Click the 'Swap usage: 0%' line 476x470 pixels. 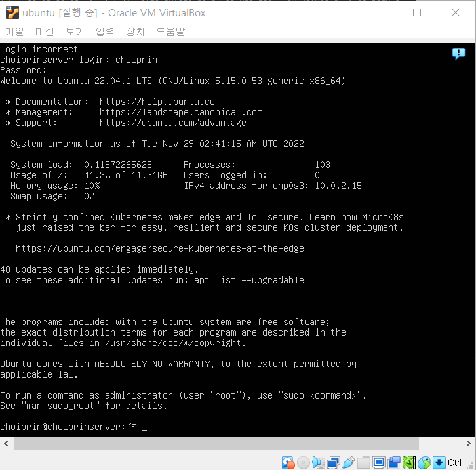click(52, 196)
